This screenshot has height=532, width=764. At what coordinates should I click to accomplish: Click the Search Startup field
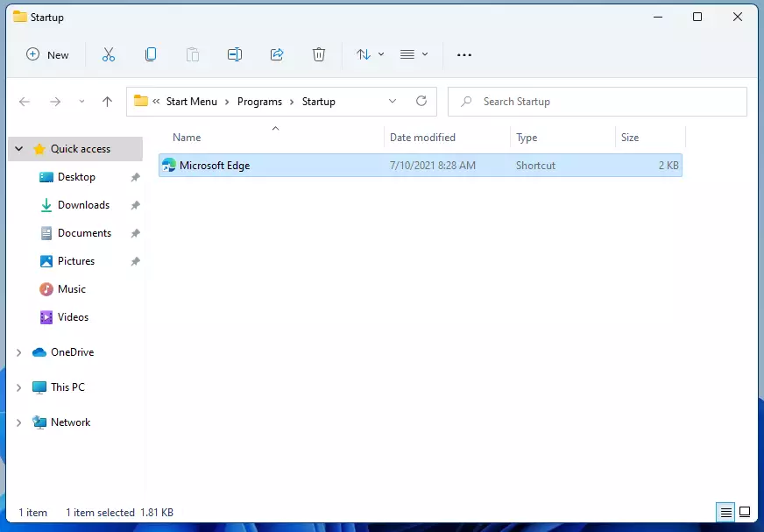click(x=598, y=102)
